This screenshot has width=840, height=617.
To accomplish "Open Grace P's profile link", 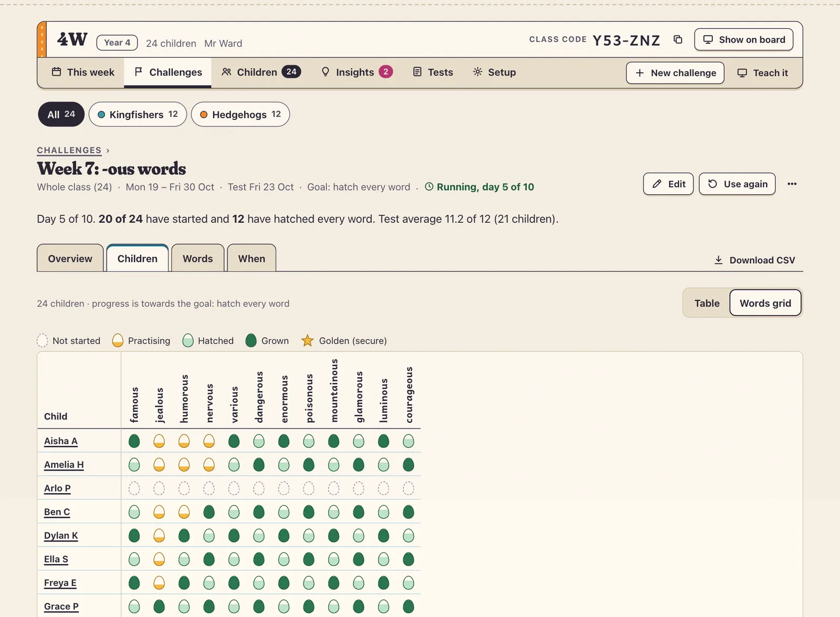I will 61,606.
